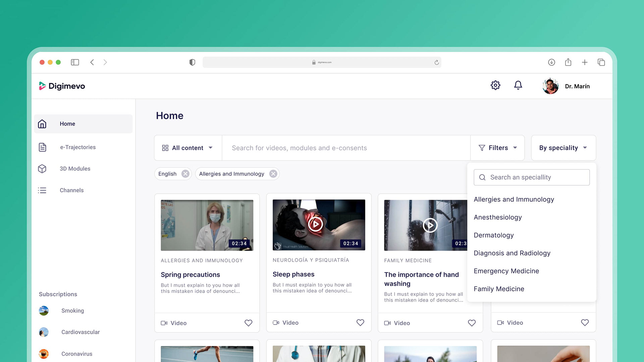Screen dimensions: 644x362
Task: Open the settings gear icon
Action: point(495,85)
